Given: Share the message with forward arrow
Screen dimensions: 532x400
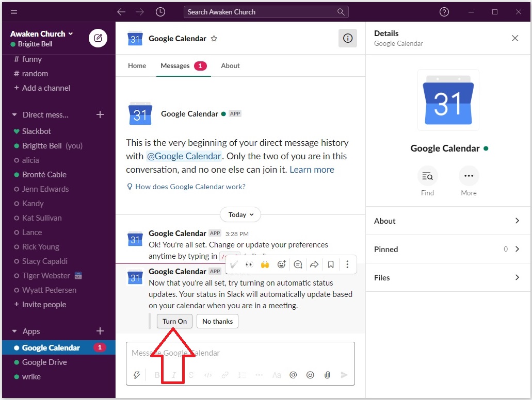Looking at the screenshot, I should (314, 264).
